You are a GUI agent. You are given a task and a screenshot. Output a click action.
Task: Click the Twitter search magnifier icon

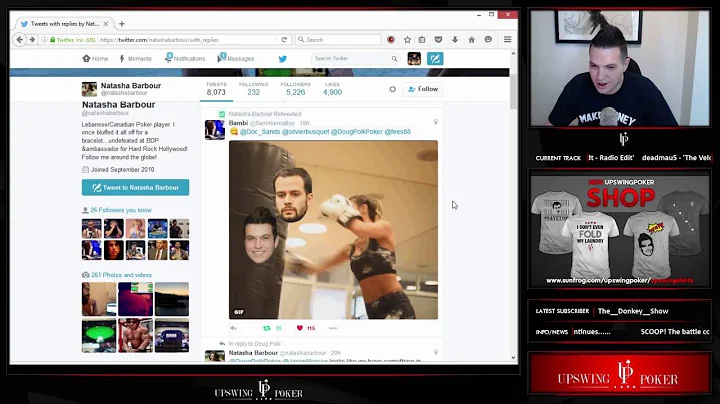pyautogui.click(x=394, y=59)
